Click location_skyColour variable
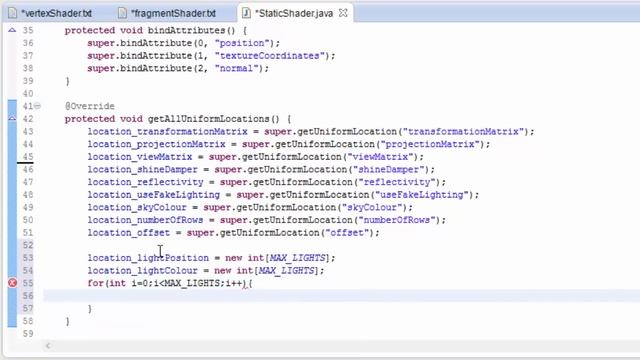640x360 pixels. [137, 207]
